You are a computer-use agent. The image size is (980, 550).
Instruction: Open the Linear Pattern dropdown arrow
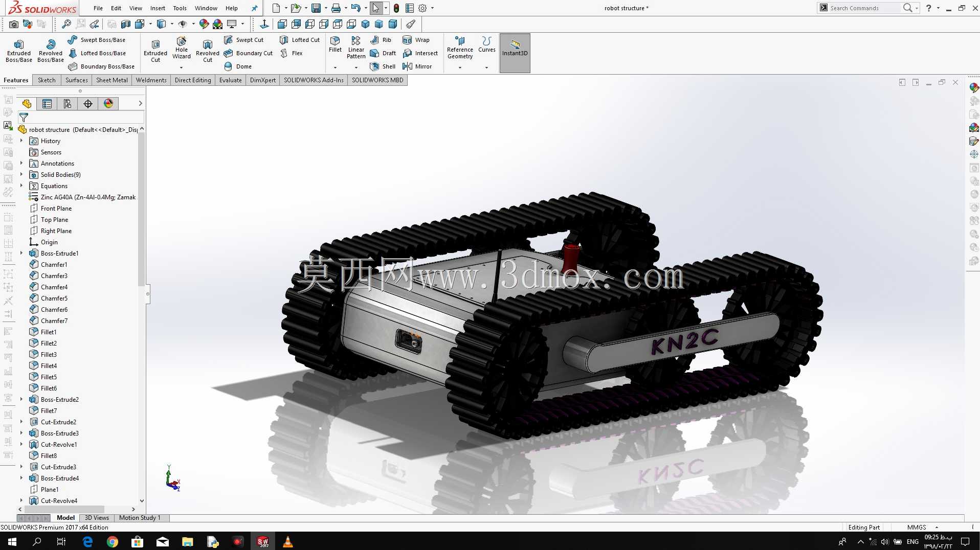356,67
